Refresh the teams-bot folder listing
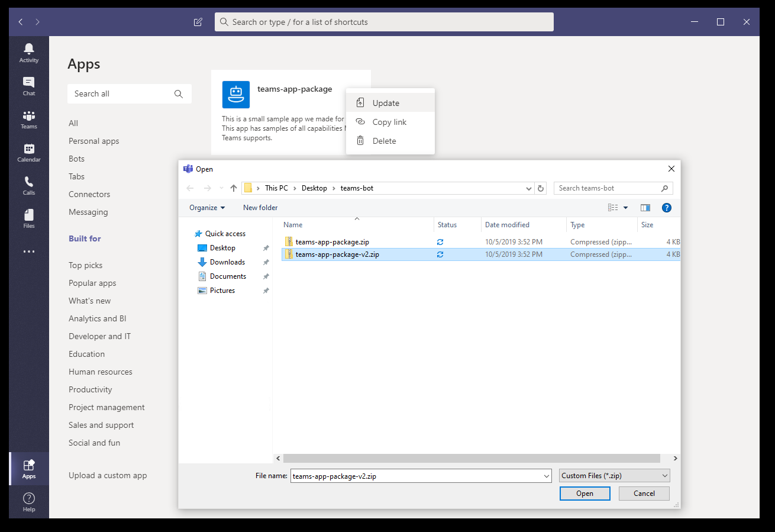This screenshot has width=775, height=532. pos(540,188)
